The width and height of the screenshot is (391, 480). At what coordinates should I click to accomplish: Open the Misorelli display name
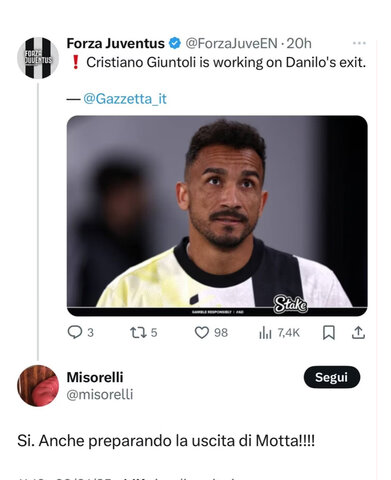pos(95,377)
